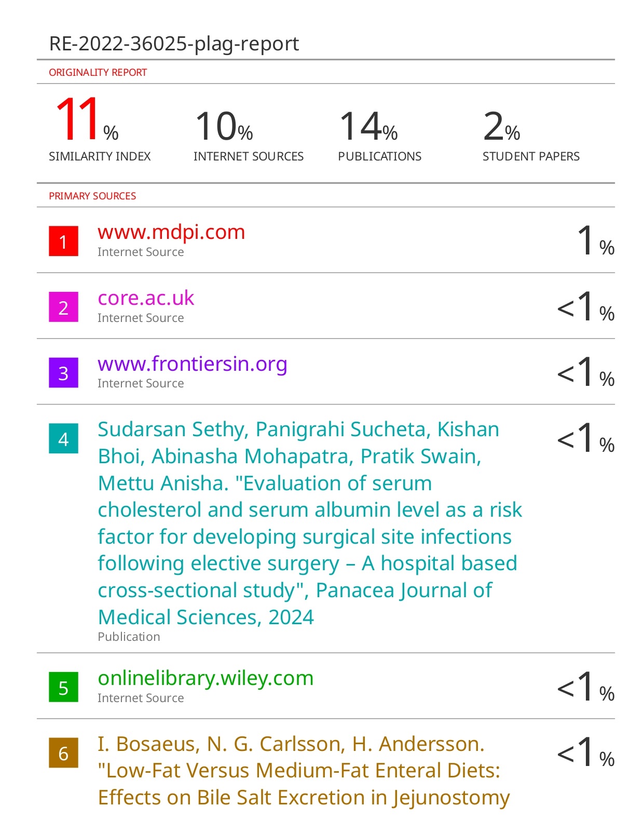The image size is (644, 820).
Task: Click the 10% internet sources figure
Action: [x=224, y=126]
